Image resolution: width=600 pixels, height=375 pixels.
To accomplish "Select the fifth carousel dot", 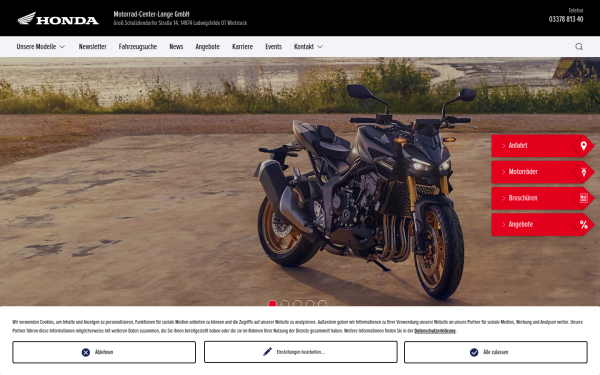I will 323,303.
